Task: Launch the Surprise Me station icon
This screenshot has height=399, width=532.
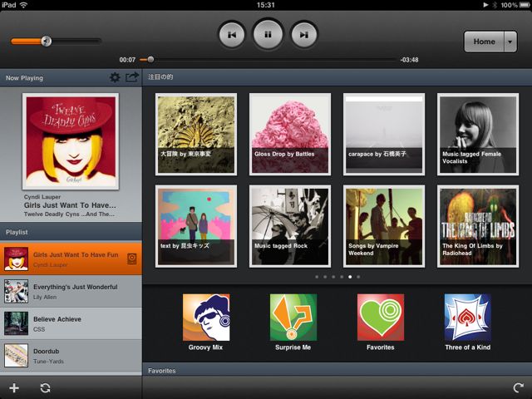Action: pos(293,318)
